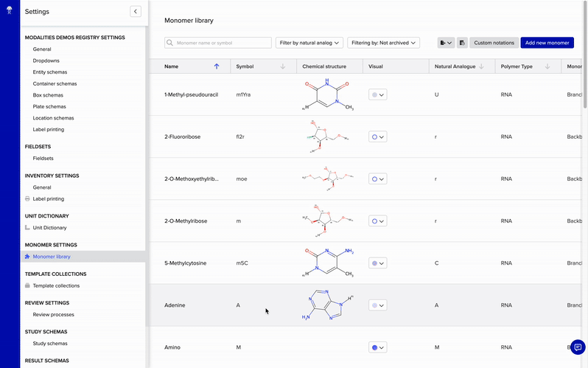Open Plate schemas settings
588x368 pixels.
tap(49, 107)
